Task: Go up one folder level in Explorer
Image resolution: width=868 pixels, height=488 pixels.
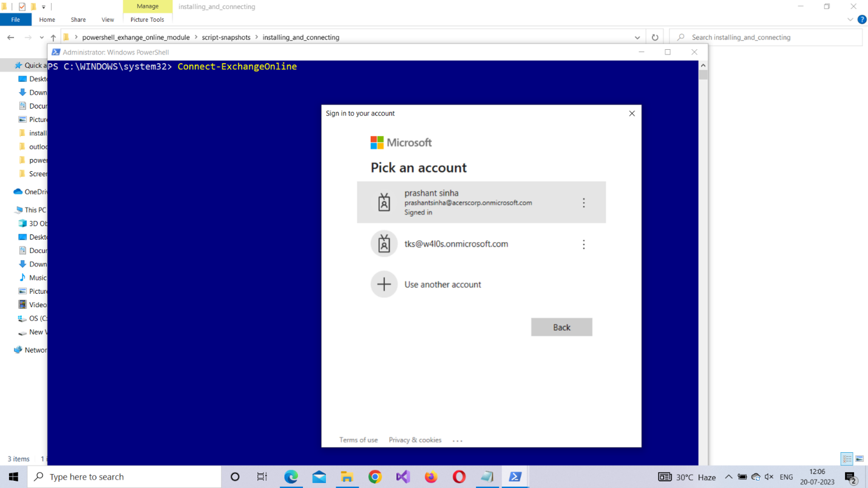Action: [x=53, y=37]
